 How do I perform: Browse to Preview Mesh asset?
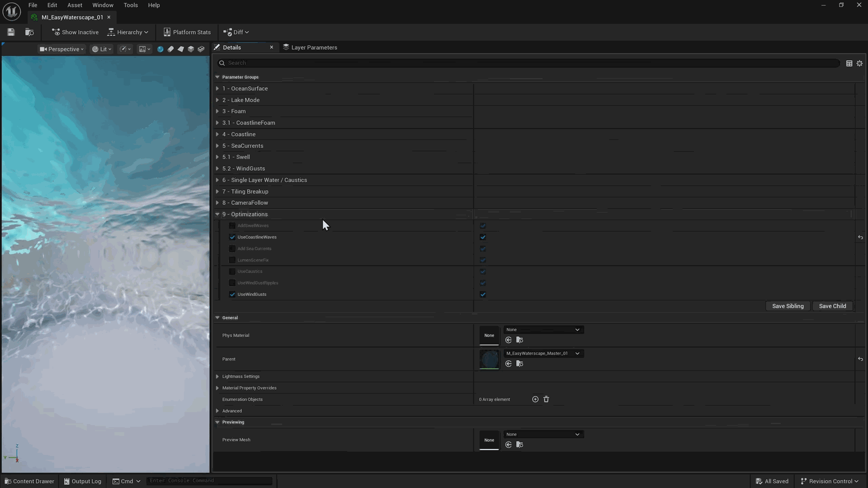pyautogui.click(x=520, y=445)
